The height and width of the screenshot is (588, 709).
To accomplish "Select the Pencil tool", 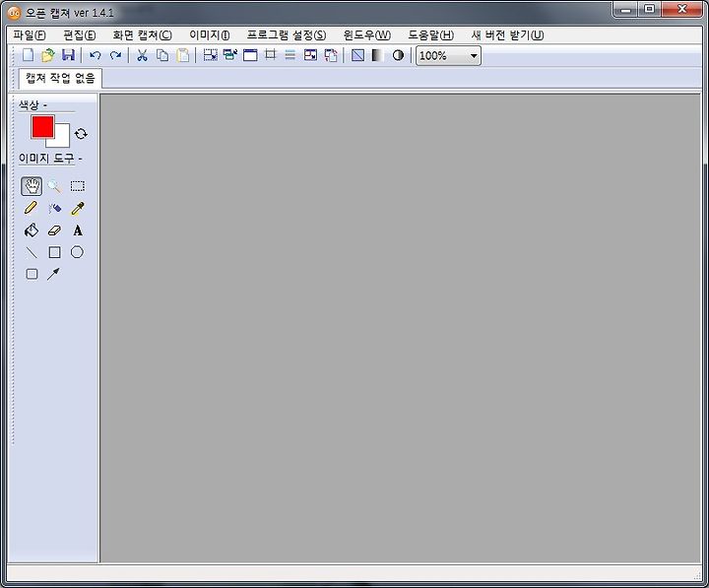I will 31,208.
